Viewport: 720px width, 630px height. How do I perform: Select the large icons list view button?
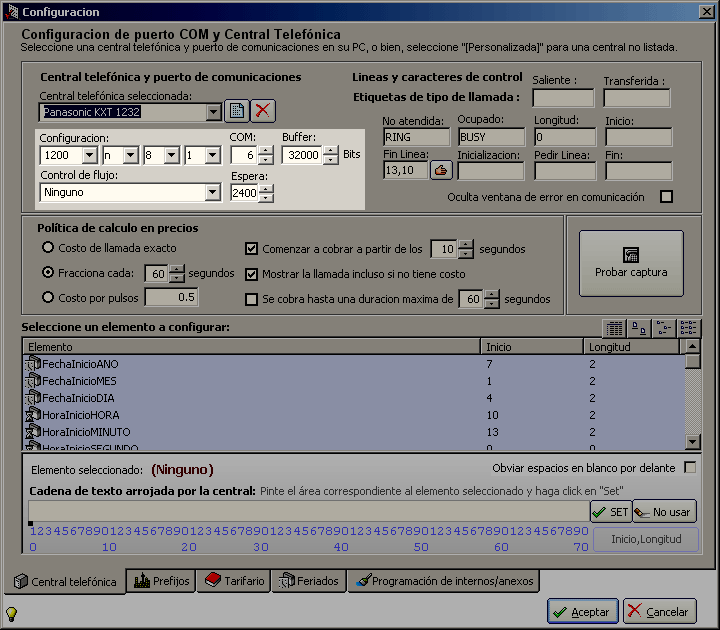pos(639,328)
